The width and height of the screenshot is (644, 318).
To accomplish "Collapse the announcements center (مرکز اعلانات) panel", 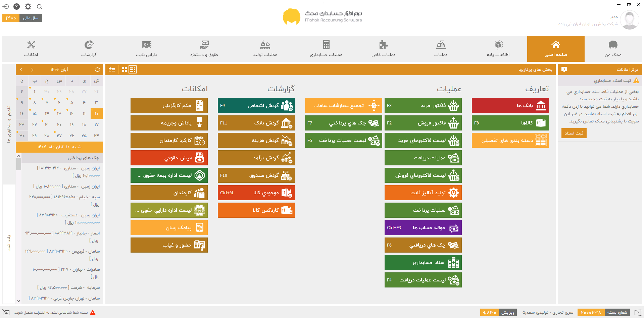I will (564, 69).
